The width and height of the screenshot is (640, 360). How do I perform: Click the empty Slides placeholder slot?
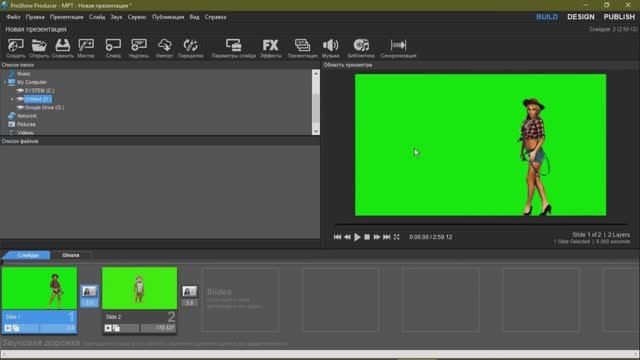point(241,299)
